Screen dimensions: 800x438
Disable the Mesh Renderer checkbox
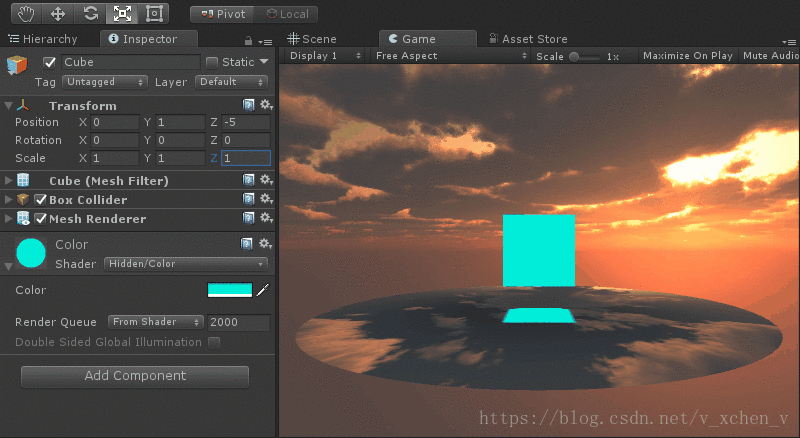tap(40, 218)
